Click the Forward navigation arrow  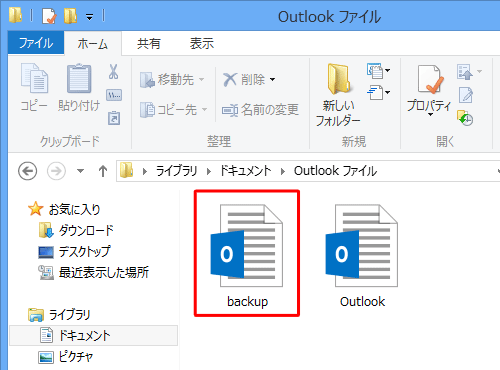[56, 171]
